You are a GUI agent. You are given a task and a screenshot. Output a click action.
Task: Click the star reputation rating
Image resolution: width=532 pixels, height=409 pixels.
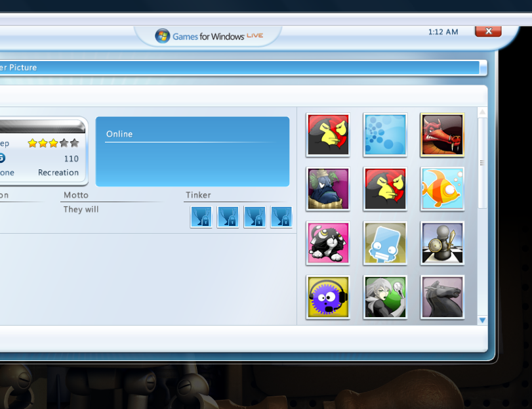click(x=53, y=143)
